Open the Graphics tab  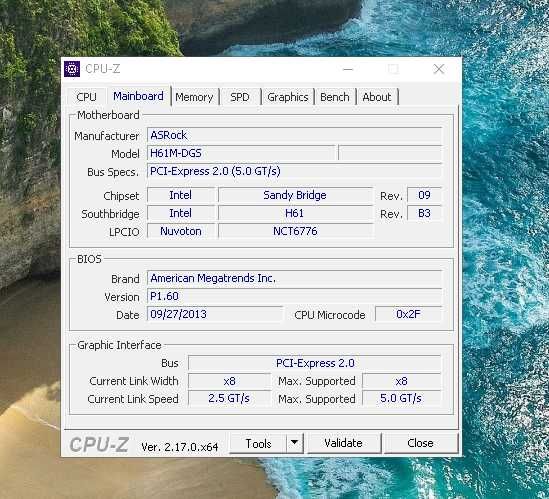(287, 97)
